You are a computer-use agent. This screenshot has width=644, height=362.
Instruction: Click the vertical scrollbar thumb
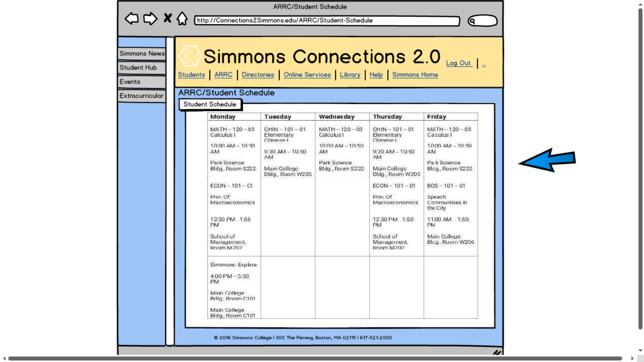(640, 169)
